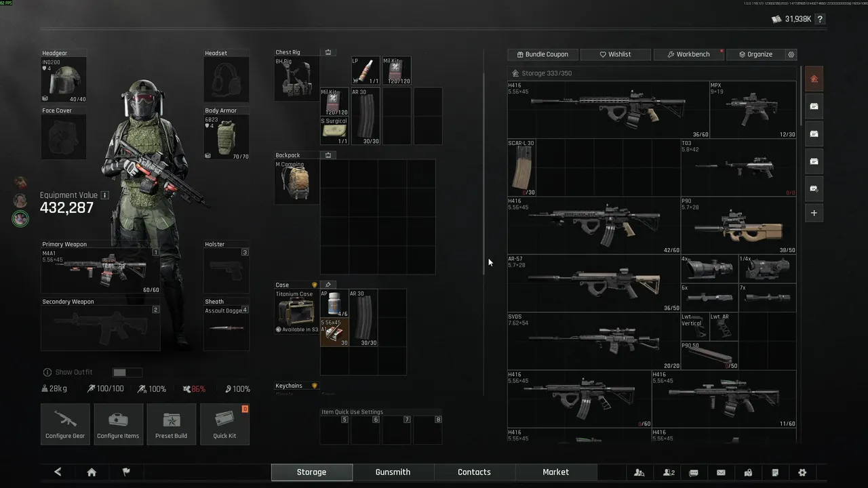Select the empty Secondary Weapon slot
This screenshot has height=488, width=868.
pyautogui.click(x=100, y=328)
